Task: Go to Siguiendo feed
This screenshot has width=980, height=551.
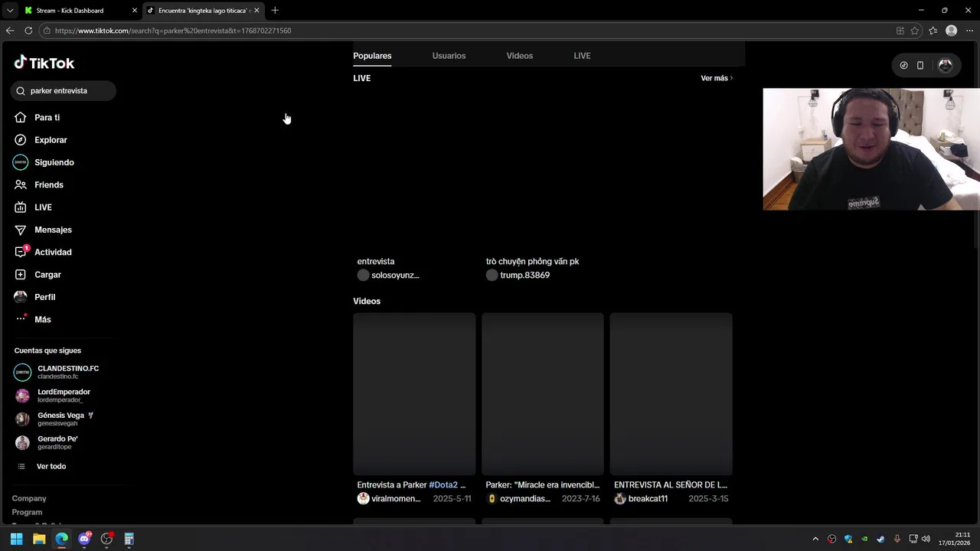Action: click(x=44, y=162)
